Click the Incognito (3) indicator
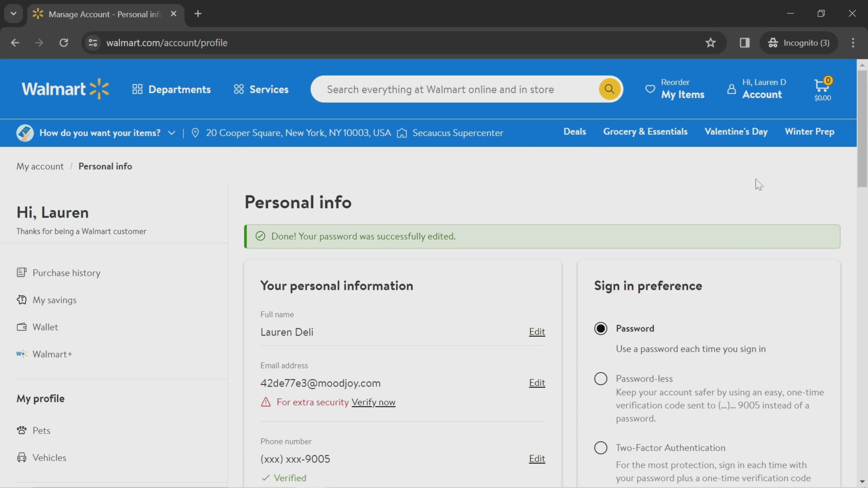Image resolution: width=868 pixels, height=488 pixels. click(x=799, y=43)
